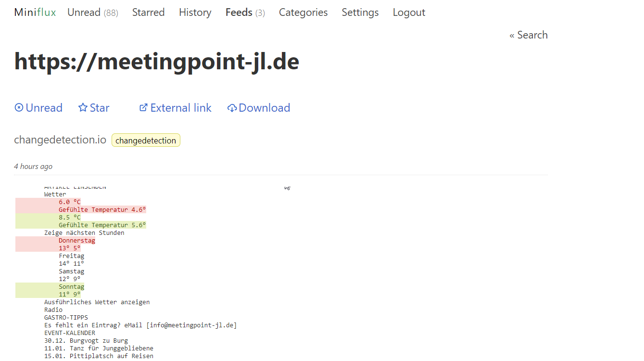Click the 'Radio' line
The width and height of the screenshot is (644, 361).
coord(53,310)
